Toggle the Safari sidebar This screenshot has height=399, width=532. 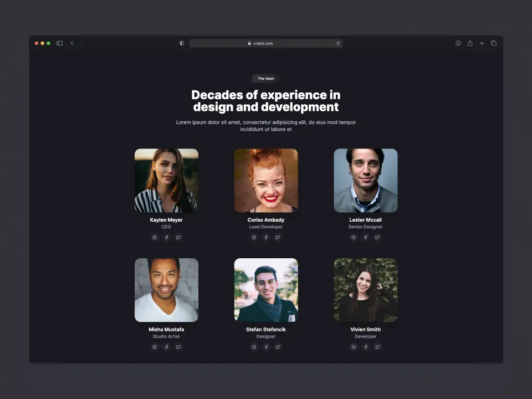59,43
